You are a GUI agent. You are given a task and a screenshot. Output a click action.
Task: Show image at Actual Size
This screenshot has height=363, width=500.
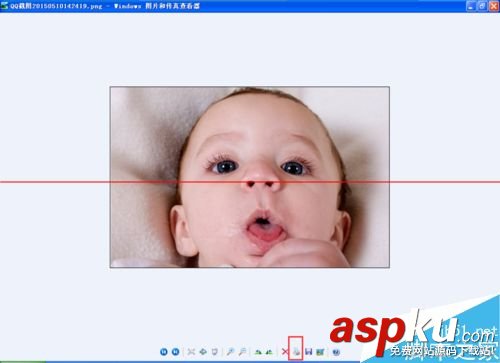pyautogui.click(x=203, y=352)
